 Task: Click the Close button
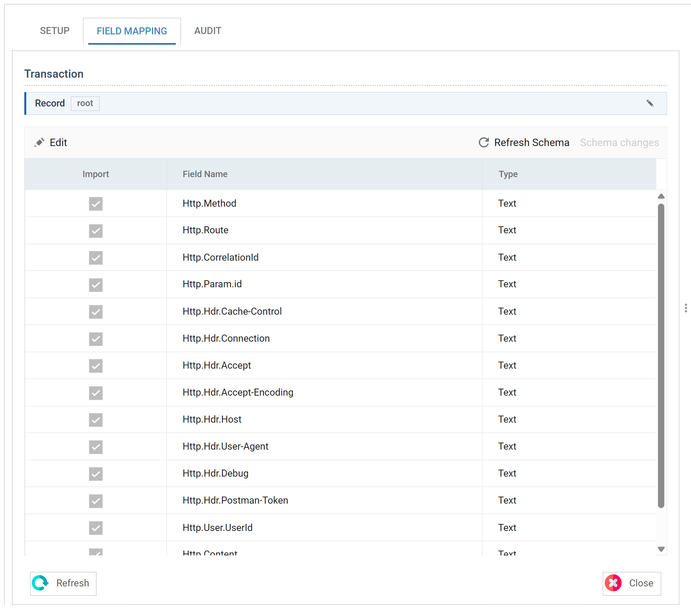[632, 583]
